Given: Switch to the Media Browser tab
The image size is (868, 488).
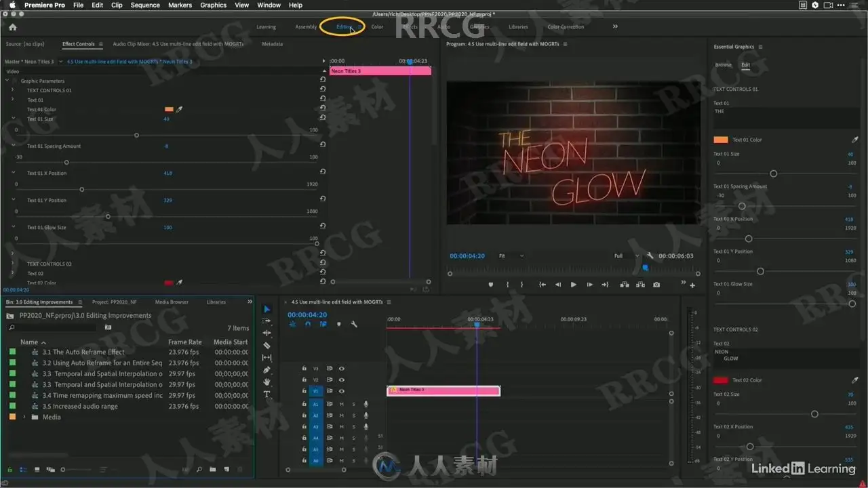Looking at the screenshot, I should (172, 302).
